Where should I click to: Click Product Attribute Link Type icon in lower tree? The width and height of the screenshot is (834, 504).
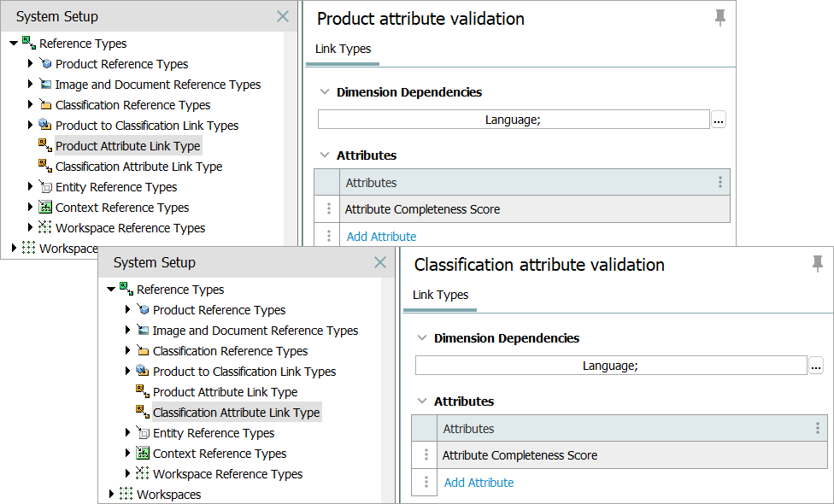pos(143,392)
